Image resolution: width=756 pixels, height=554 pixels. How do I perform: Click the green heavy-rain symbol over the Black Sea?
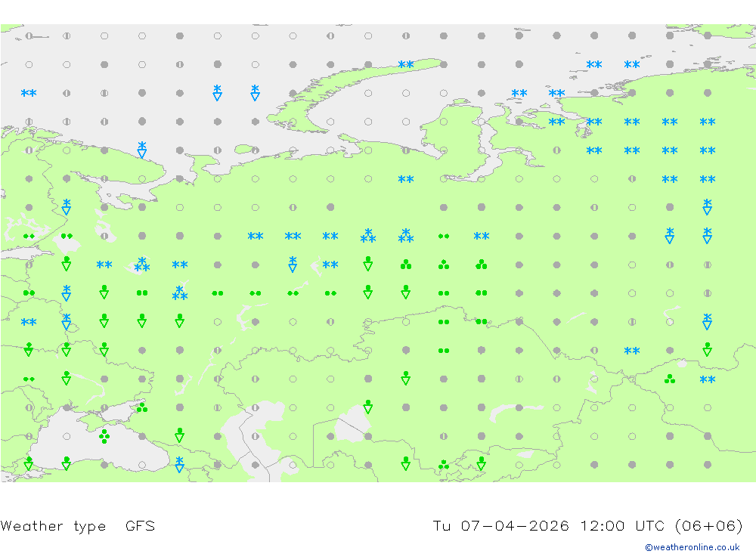104,436
